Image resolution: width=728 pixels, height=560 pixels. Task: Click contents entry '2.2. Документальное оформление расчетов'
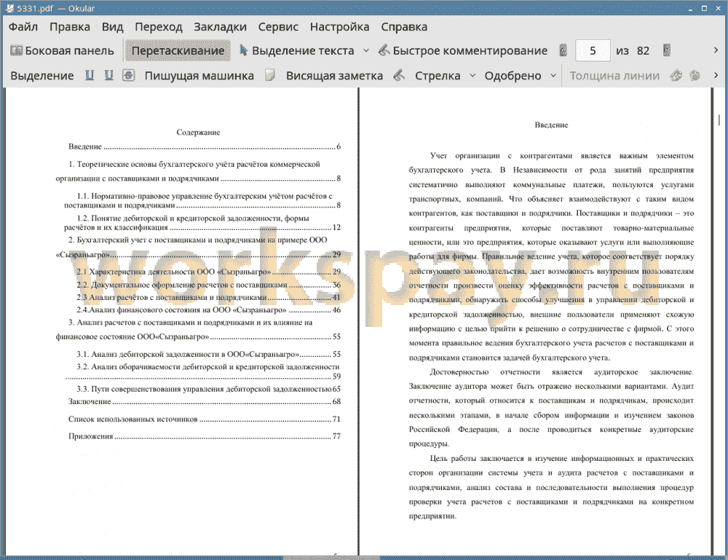pyautogui.click(x=208, y=285)
